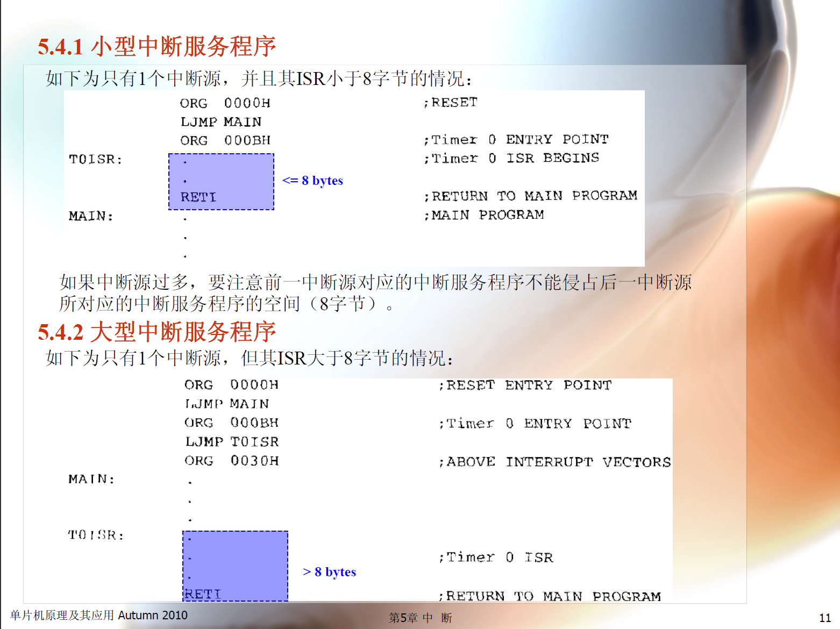Click the 'Timer 0 ISR BEGINS' comment
Image resolution: width=840 pixels, height=629 pixels.
tap(511, 158)
